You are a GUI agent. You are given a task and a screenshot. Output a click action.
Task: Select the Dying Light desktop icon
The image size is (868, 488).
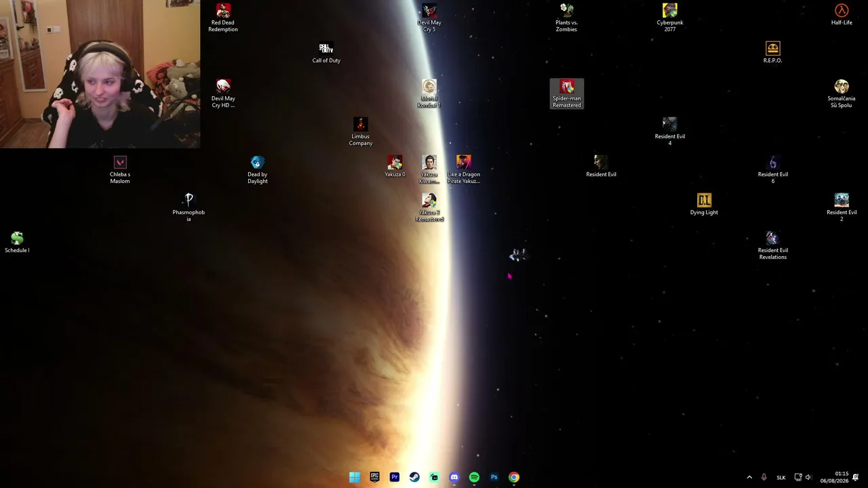[x=704, y=204]
